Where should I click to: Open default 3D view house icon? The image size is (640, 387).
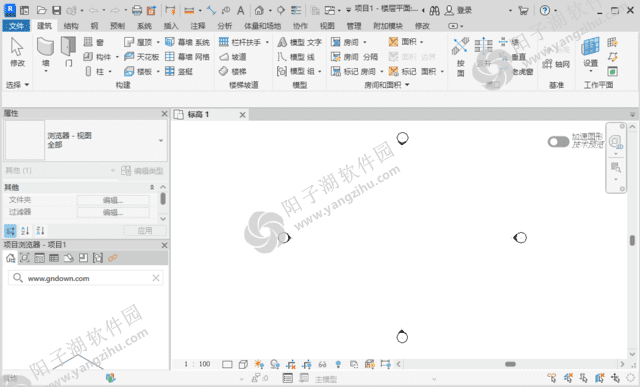click(259, 10)
